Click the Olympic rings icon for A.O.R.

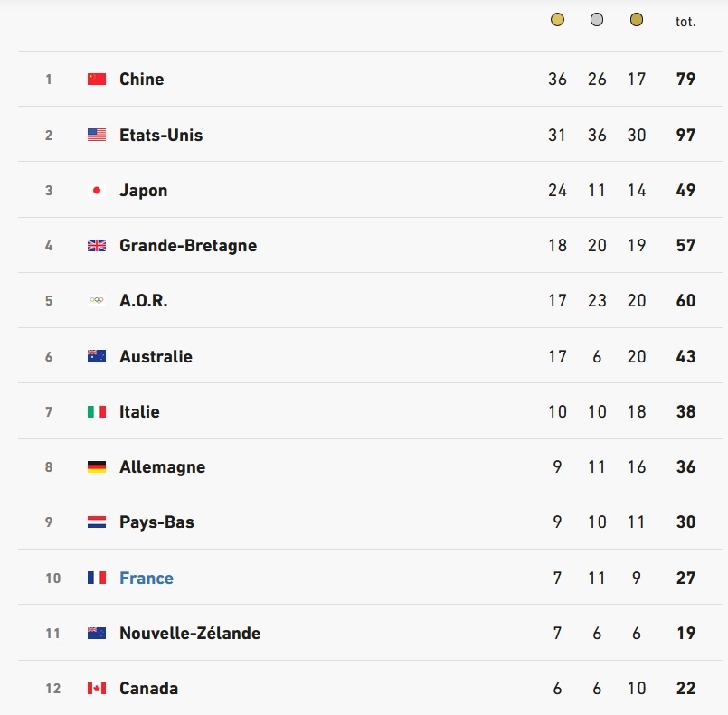(x=97, y=300)
